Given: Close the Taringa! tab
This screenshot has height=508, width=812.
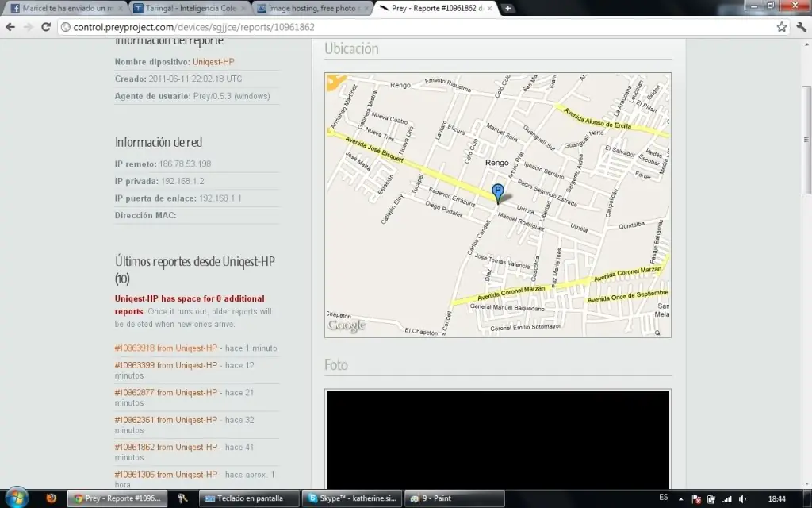Looking at the screenshot, I should coord(243,8).
